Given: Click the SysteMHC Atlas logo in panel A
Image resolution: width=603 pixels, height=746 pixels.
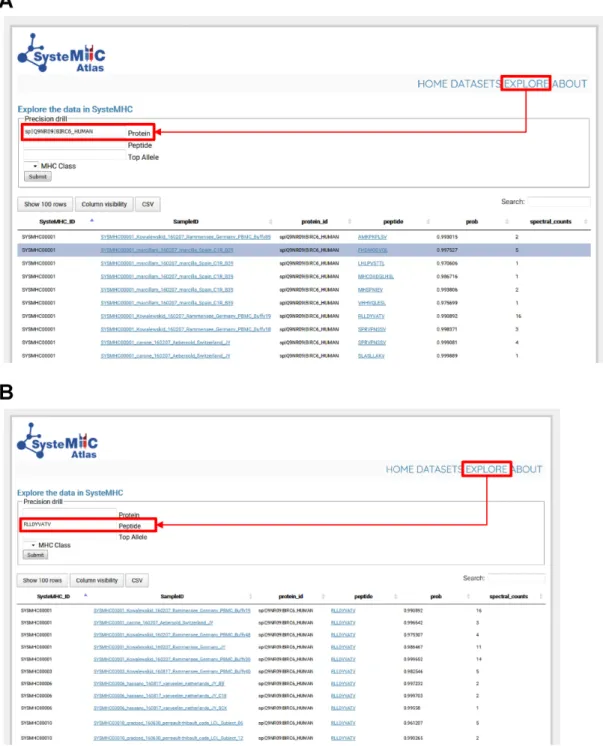Looking at the screenshot, I should point(61,53).
